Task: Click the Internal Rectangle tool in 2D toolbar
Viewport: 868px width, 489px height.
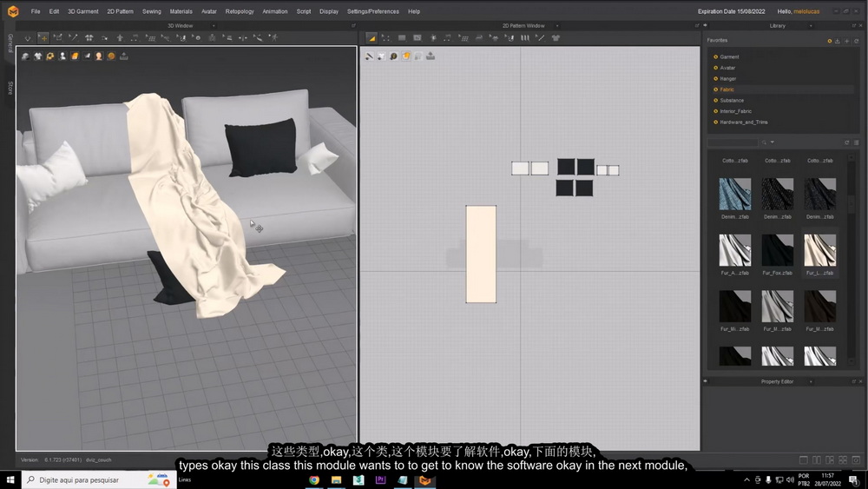Action: click(x=418, y=38)
